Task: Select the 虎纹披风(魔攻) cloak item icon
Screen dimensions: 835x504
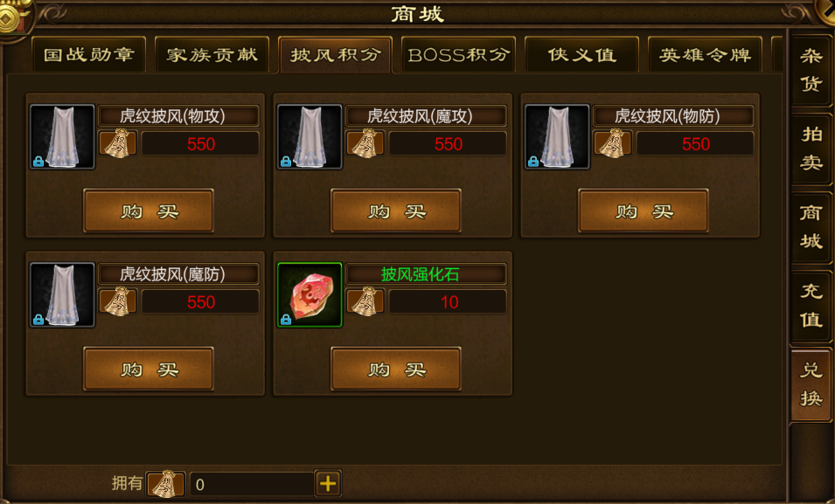Action: pyautogui.click(x=310, y=137)
